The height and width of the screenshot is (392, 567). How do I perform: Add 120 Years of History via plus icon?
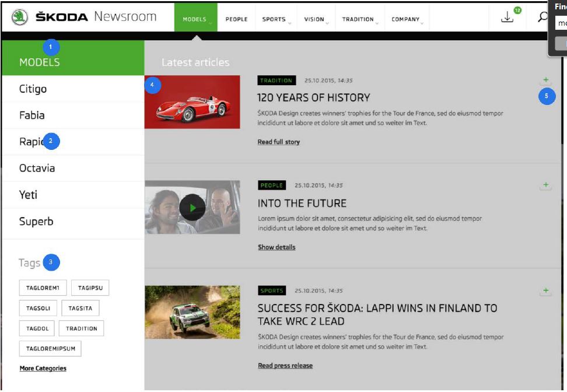545,80
